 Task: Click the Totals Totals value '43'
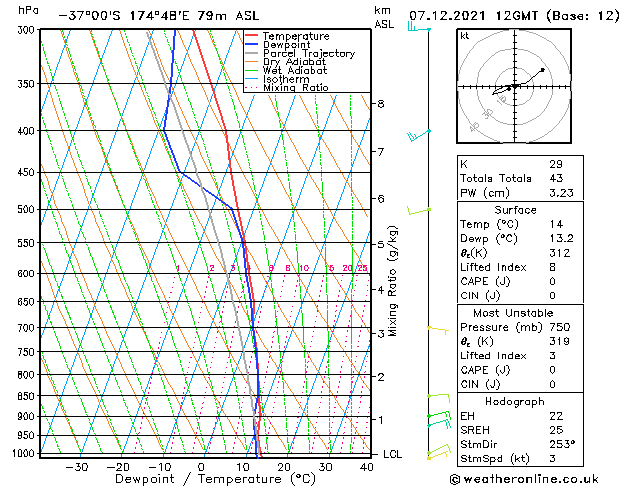(556, 178)
